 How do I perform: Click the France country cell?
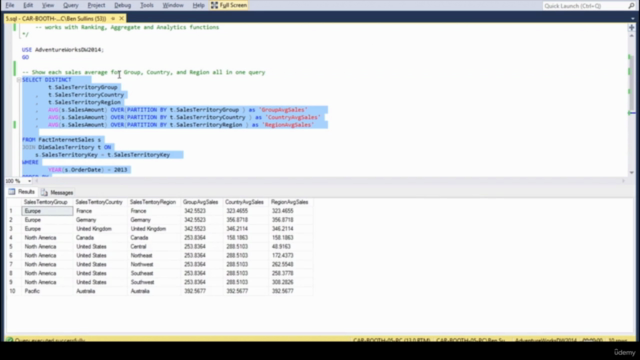point(100,211)
